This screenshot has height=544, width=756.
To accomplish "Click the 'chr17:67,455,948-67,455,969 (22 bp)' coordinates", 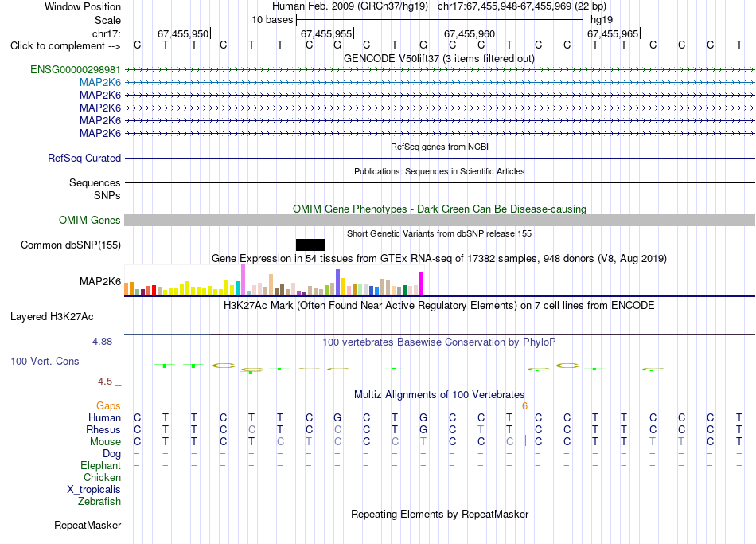I will pos(522,6).
